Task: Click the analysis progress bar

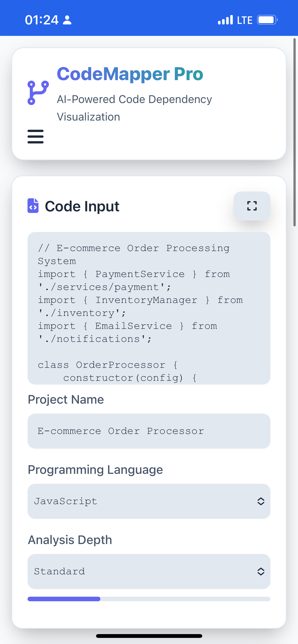Action: pos(149,599)
